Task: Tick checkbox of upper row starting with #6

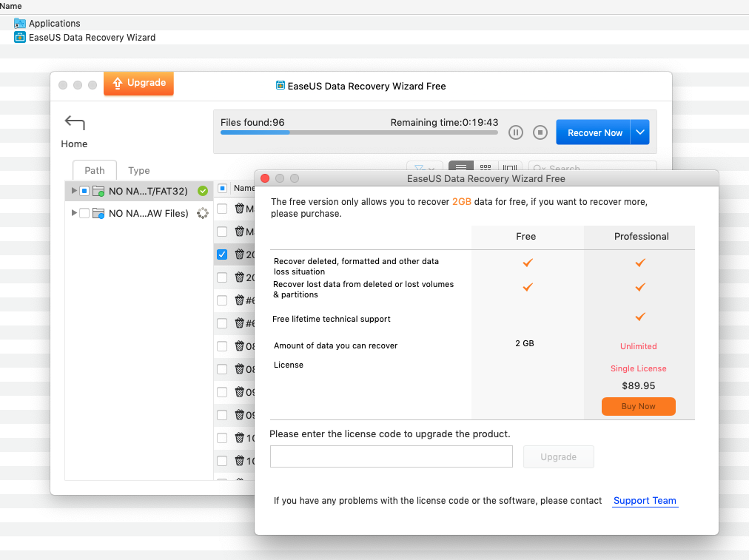Action: tap(222, 300)
